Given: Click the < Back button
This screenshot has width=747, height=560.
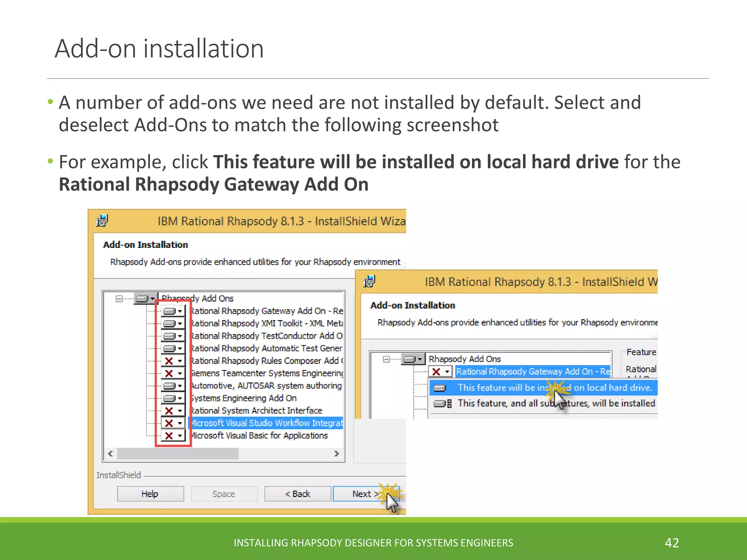Looking at the screenshot, I should click(x=298, y=494).
